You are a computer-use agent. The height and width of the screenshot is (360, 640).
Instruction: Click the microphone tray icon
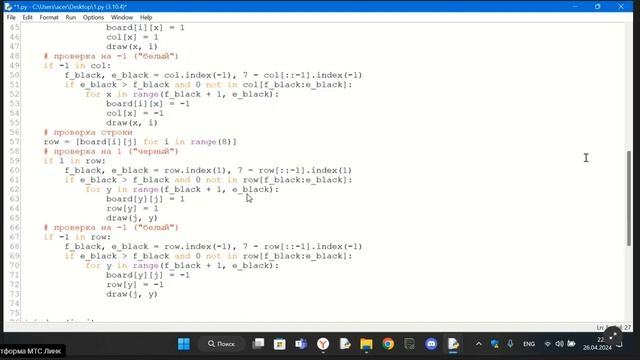coord(510,344)
